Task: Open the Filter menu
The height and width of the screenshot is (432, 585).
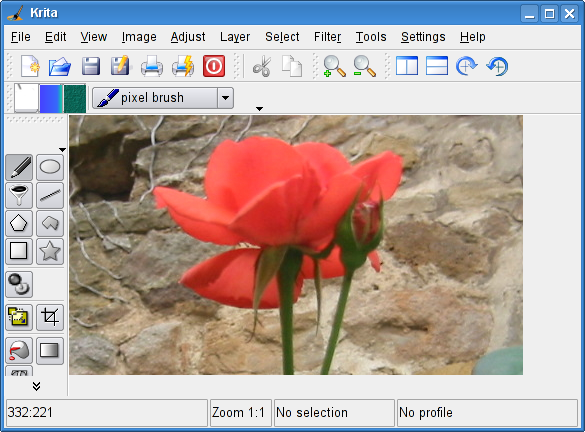Action: [x=327, y=37]
